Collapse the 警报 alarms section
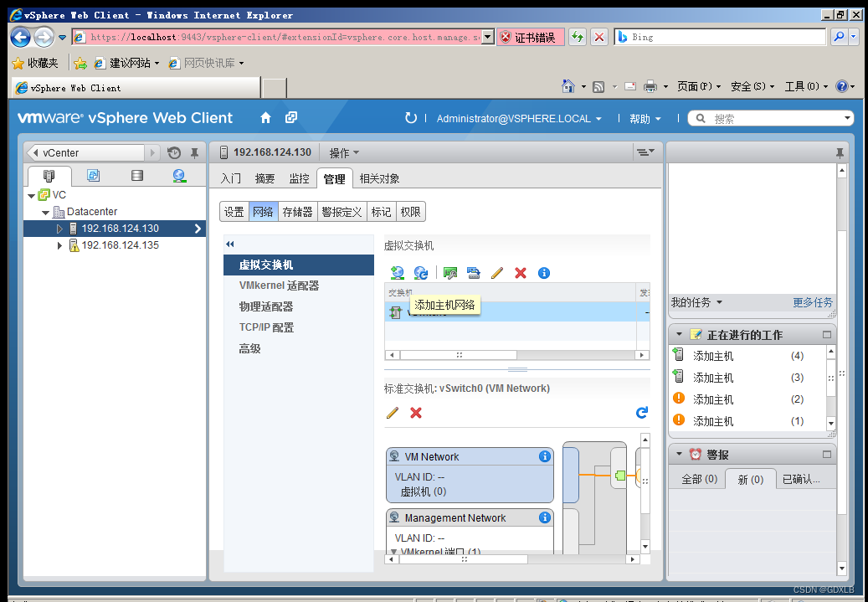This screenshot has width=868, height=602. tap(679, 454)
